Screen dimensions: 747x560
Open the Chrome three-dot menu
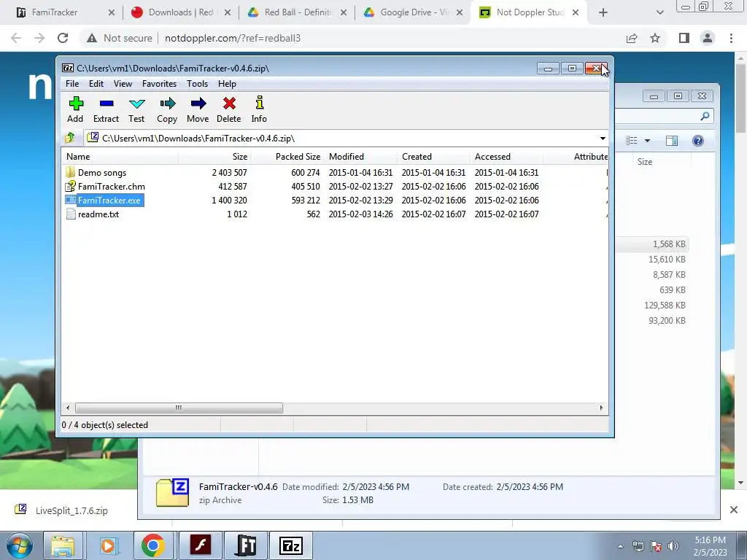(x=731, y=38)
